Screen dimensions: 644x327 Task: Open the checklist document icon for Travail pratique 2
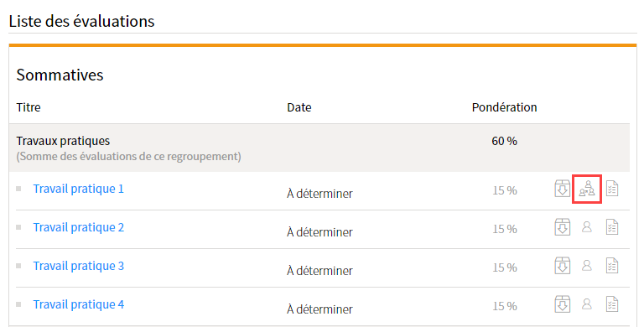[612, 226]
